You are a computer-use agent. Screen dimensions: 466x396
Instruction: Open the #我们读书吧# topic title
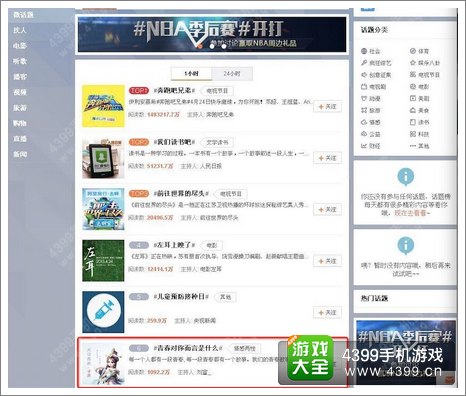point(174,142)
